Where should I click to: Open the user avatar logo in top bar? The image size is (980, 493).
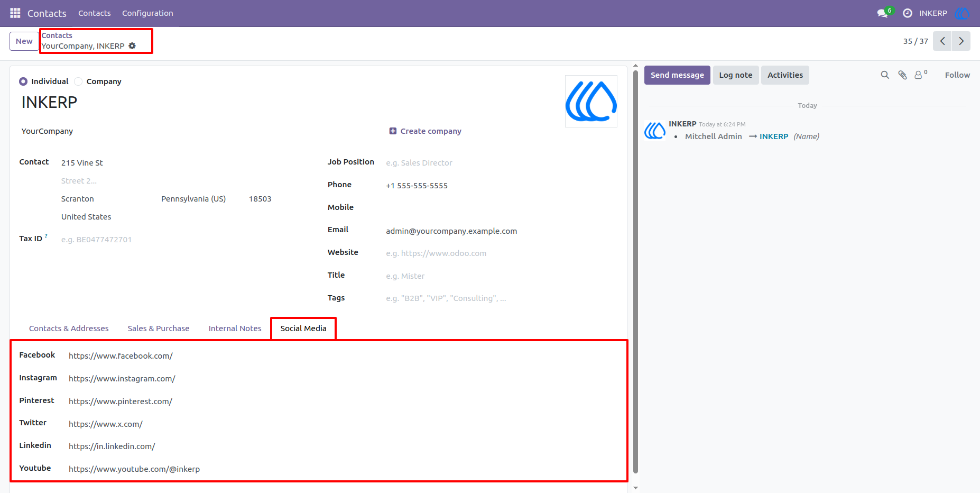[962, 13]
